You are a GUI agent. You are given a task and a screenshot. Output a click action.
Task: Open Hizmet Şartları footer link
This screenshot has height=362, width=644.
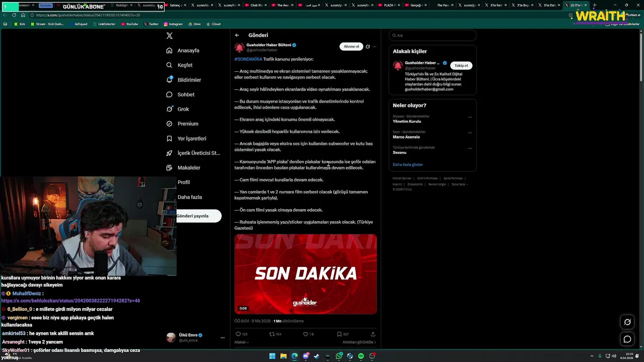(x=402, y=178)
